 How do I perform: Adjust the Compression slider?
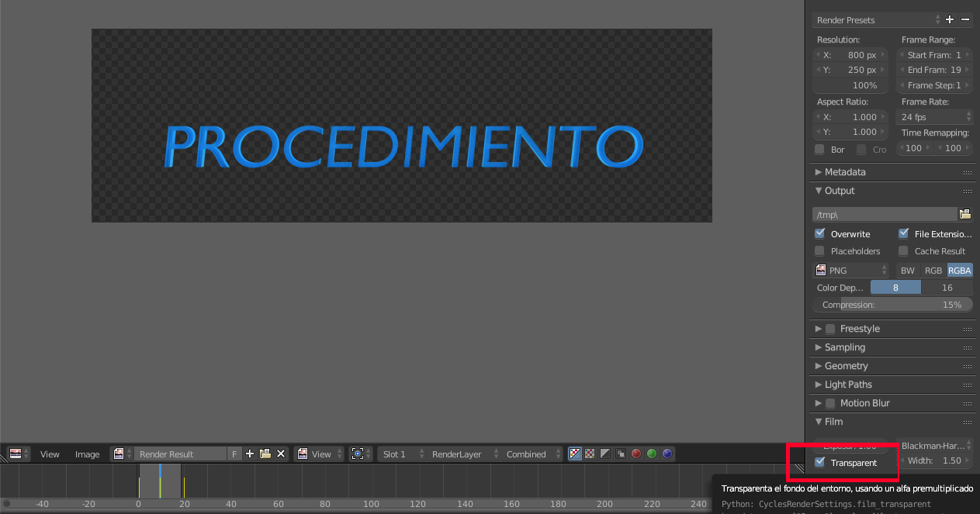[x=892, y=304]
